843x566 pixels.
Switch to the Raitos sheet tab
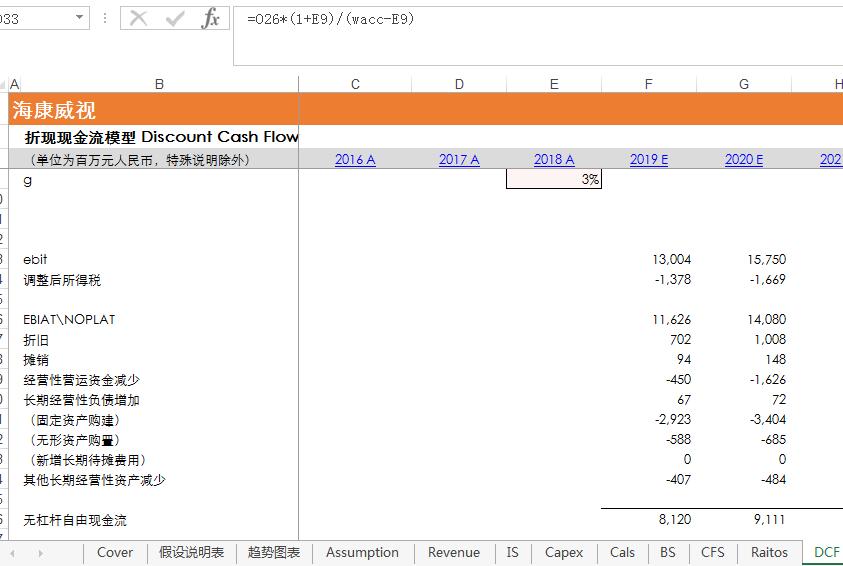[769, 553]
